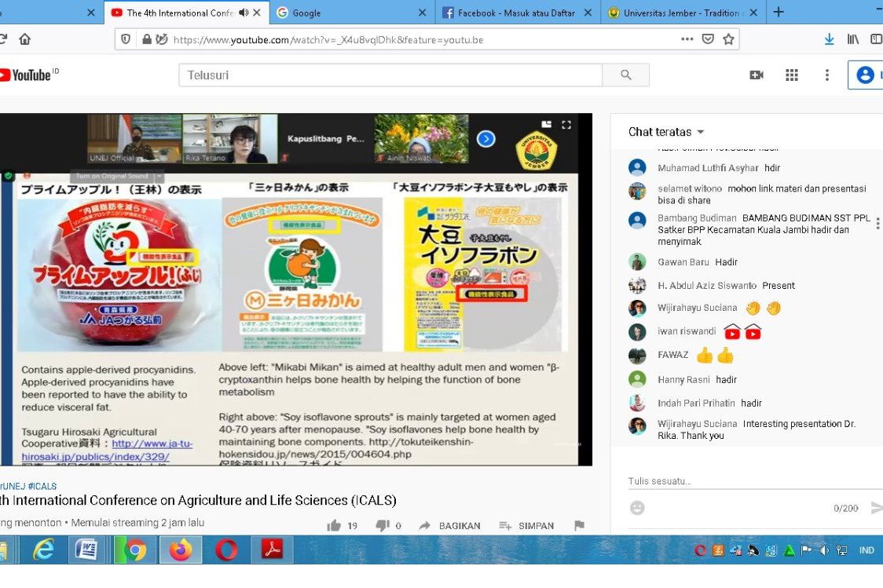883x588 pixels.
Task: Open the YouTube settings three-dot menu
Action: click(826, 75)
